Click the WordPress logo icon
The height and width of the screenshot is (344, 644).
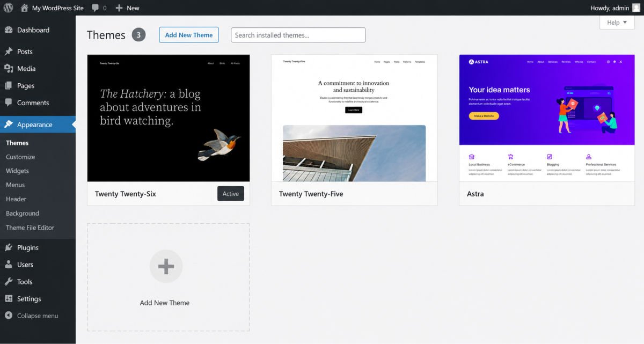point(8,8)
